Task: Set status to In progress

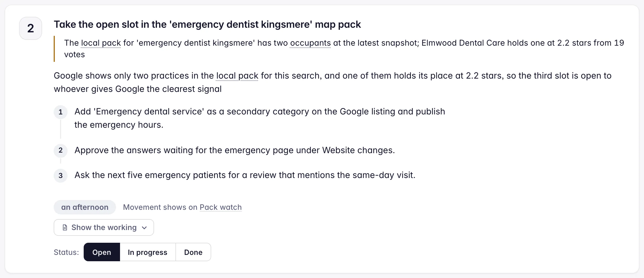Action: [x=148, y=252]
